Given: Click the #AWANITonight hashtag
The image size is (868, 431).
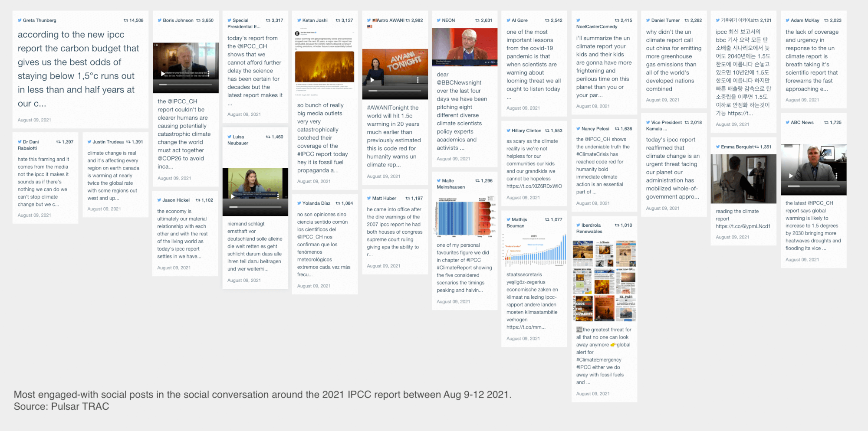Looking at the screenshot, I should (x=393, y=108).
